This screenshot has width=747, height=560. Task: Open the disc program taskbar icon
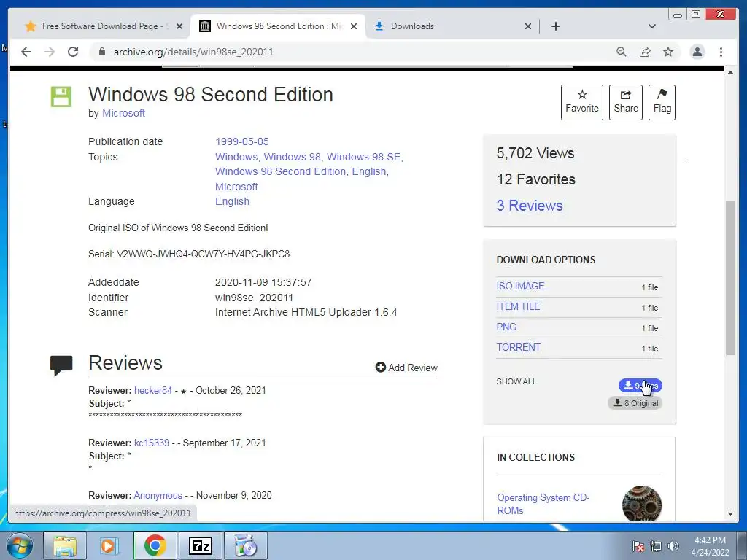(x=246, y=545)
